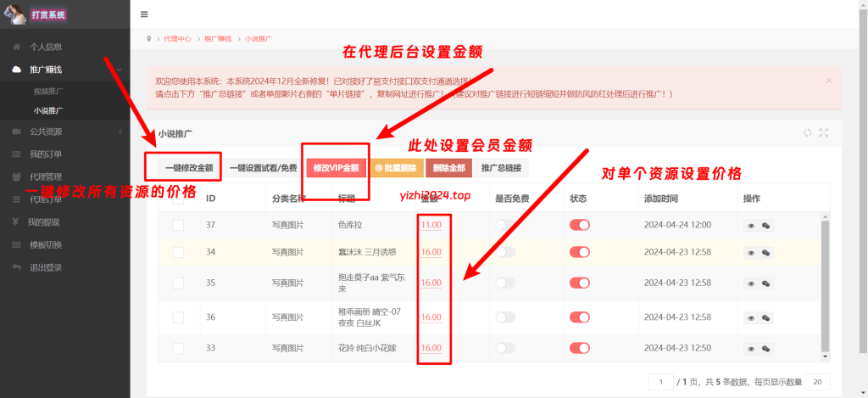868x398 pixels.
Task: Click the WeChat icon for ID 35
Action: tap(765, 283)
